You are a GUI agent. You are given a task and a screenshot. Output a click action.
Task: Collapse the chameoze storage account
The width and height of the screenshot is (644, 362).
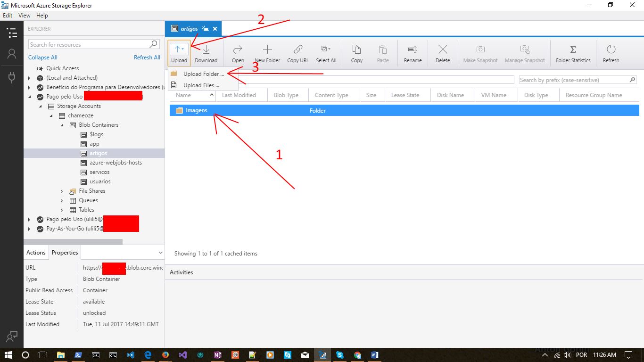(51, 115)
